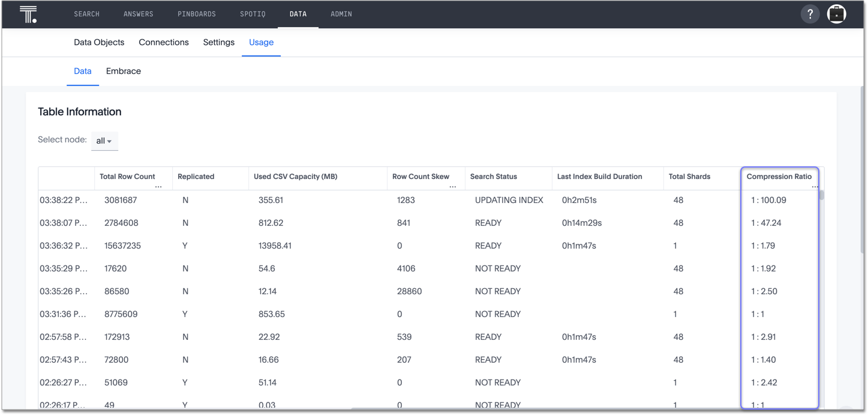This screenshot has height=415, width=868.
Task: Select the Admin navigation item
Action: point(341,14)
